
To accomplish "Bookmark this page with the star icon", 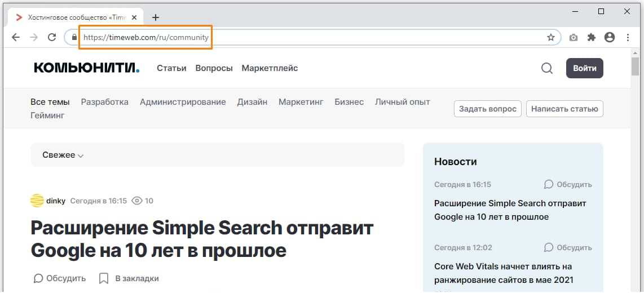I will [x=551, y=38].
